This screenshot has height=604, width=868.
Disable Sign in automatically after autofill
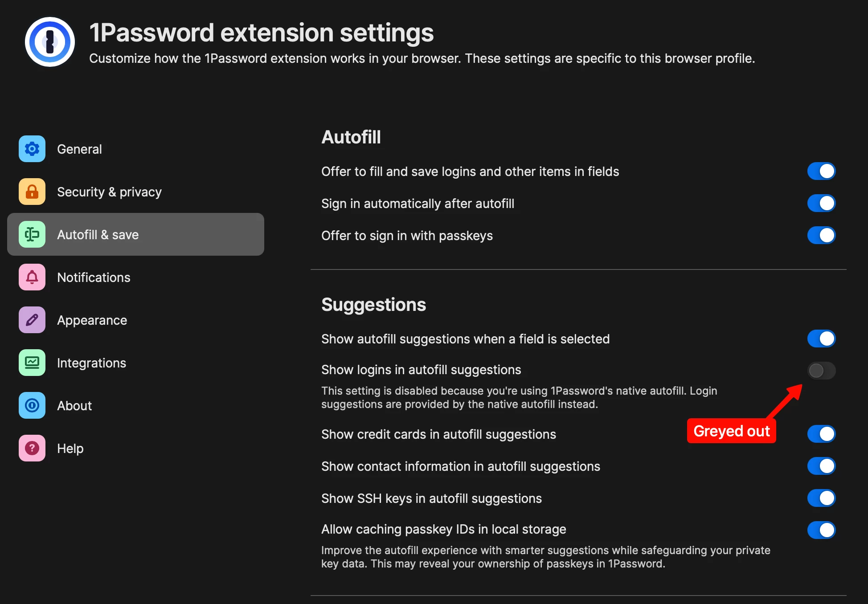pyautogui.click(x=821, y=203)
